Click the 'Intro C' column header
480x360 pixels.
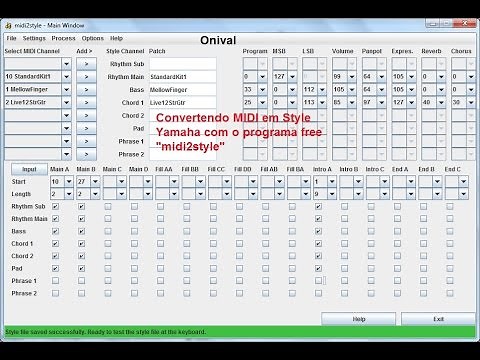(375, 169)
